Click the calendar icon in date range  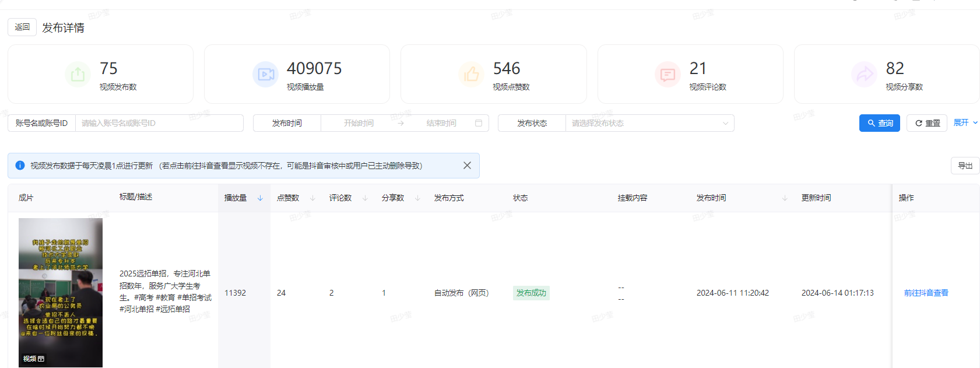[x=479, y=123]
